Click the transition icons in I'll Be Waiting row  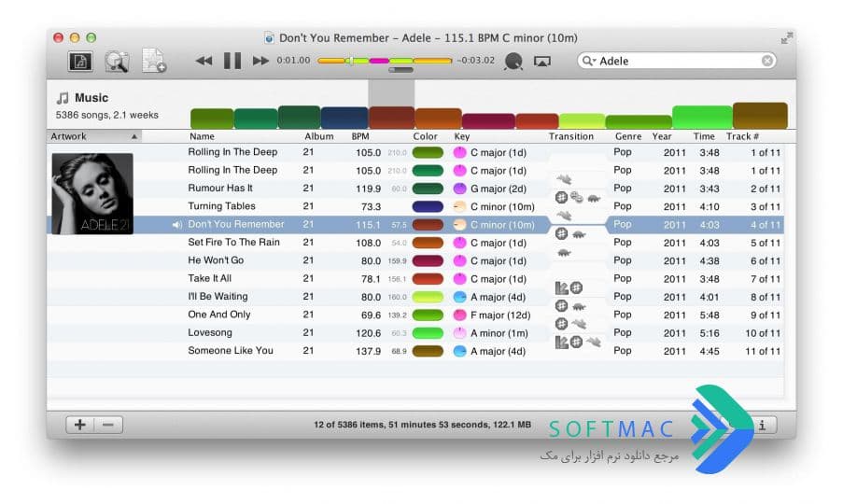click(569, 288)
